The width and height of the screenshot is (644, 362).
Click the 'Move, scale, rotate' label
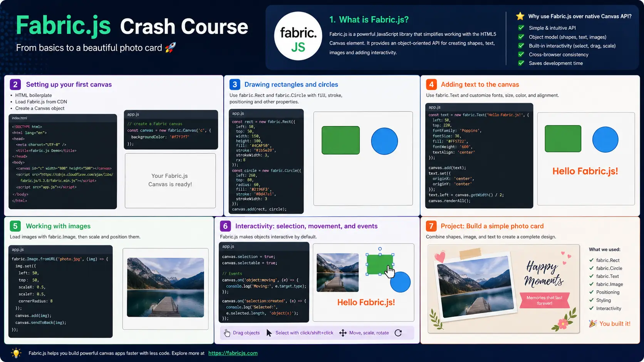pyautogui.click(x=369, y=333)
